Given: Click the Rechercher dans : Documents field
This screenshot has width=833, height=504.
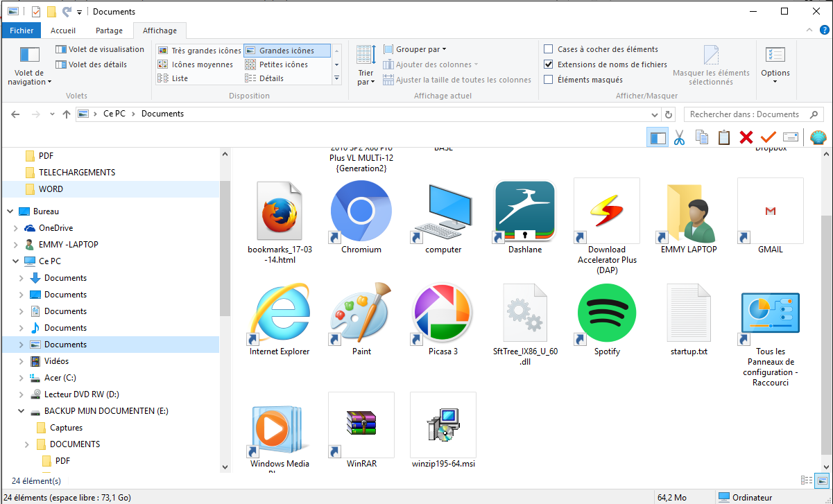Looking at the screenshot, I should click(x=753, y=114).
